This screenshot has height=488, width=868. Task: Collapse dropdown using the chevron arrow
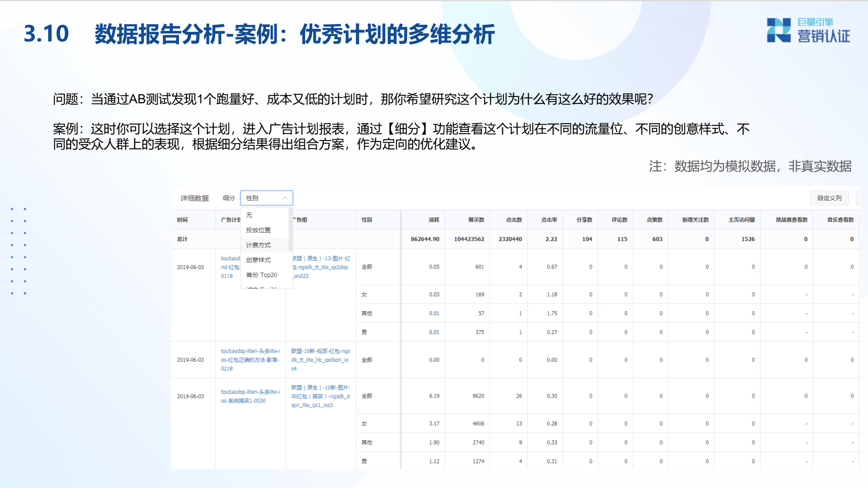pos(285,198)
